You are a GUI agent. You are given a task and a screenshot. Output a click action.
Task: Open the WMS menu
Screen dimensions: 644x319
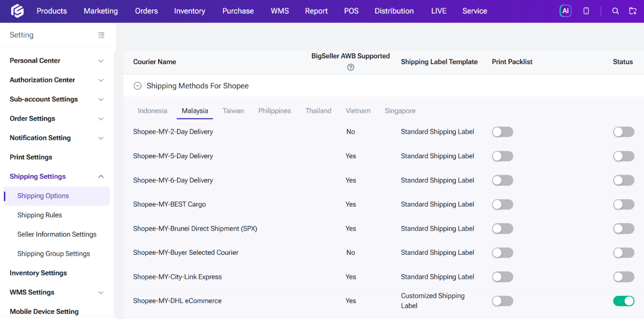pyautogui.click(x=280, y=11)
